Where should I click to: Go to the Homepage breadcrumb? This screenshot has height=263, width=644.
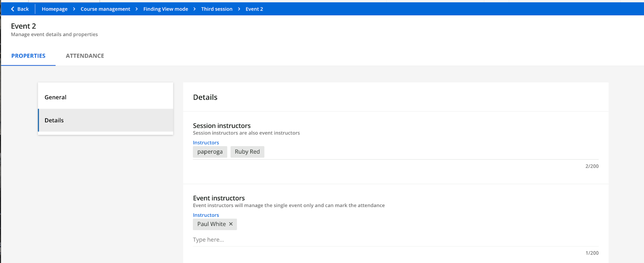(x=55, y=9)
